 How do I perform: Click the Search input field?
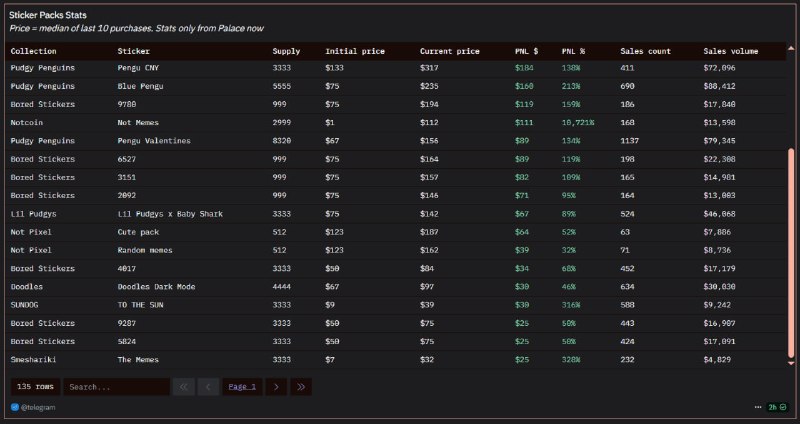pos(115,387)
